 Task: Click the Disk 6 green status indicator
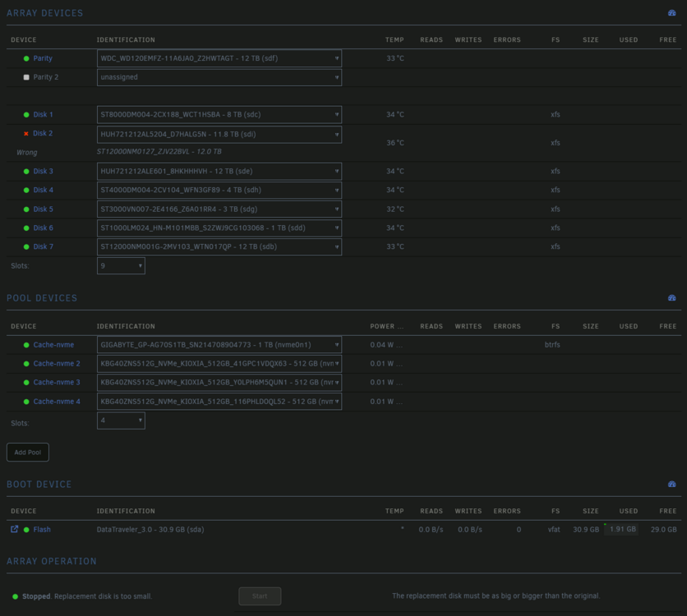(x=26, y=228)
